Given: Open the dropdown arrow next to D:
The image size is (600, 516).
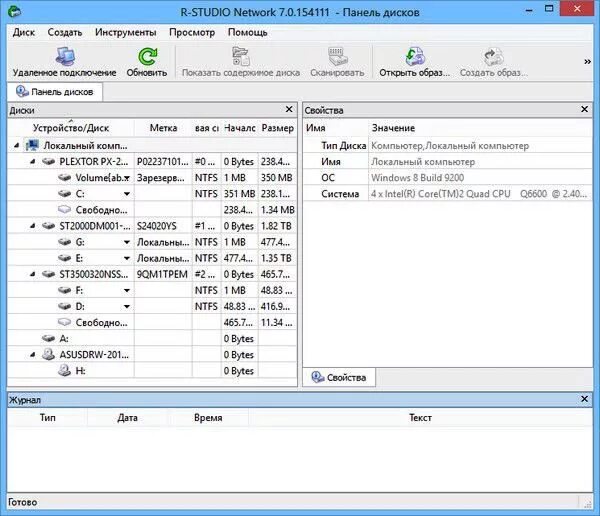Looking at the screenshot, I should [127, 307].
